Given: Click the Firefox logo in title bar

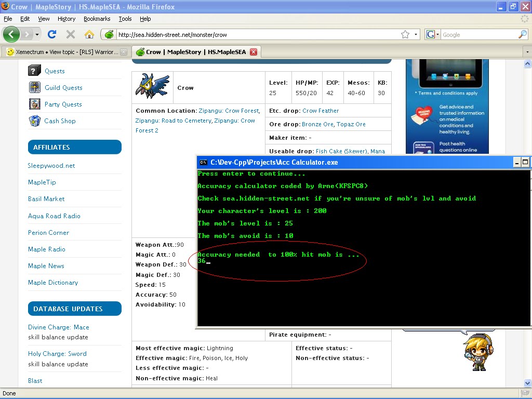Looking at the screenshot, I should (x=5, y=6).
